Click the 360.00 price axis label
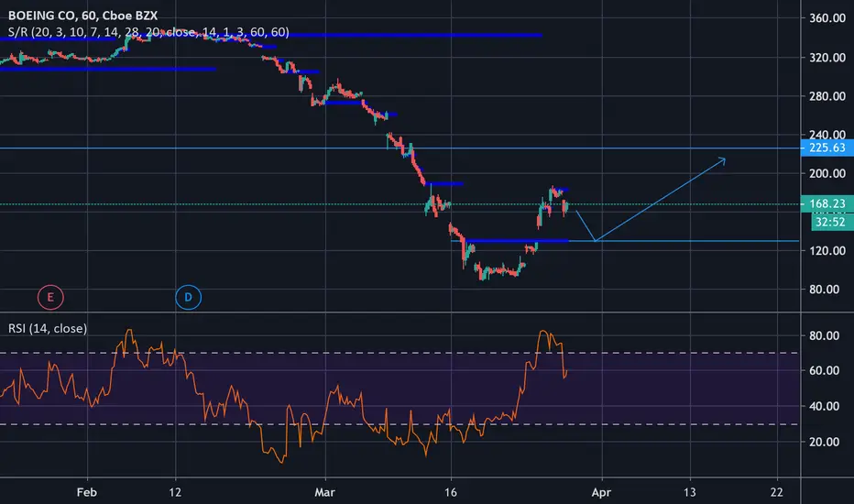854x504 pixels. [x=827, y=18]
